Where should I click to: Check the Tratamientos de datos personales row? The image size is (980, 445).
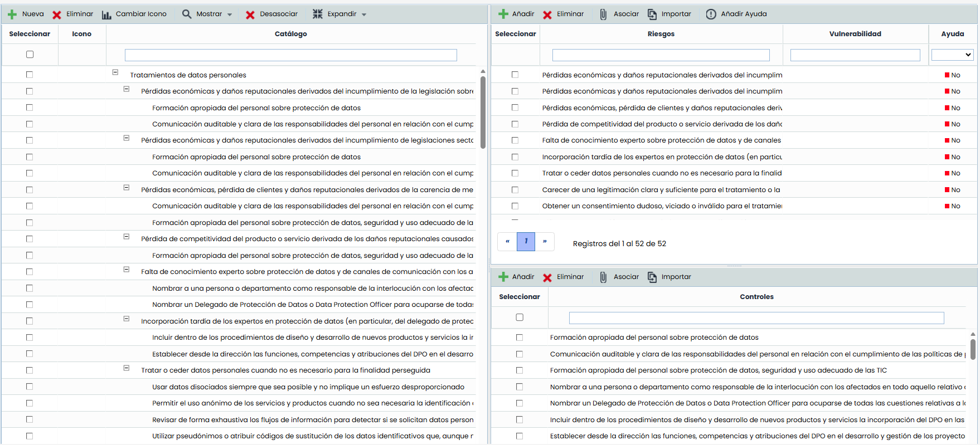(30, 75)
